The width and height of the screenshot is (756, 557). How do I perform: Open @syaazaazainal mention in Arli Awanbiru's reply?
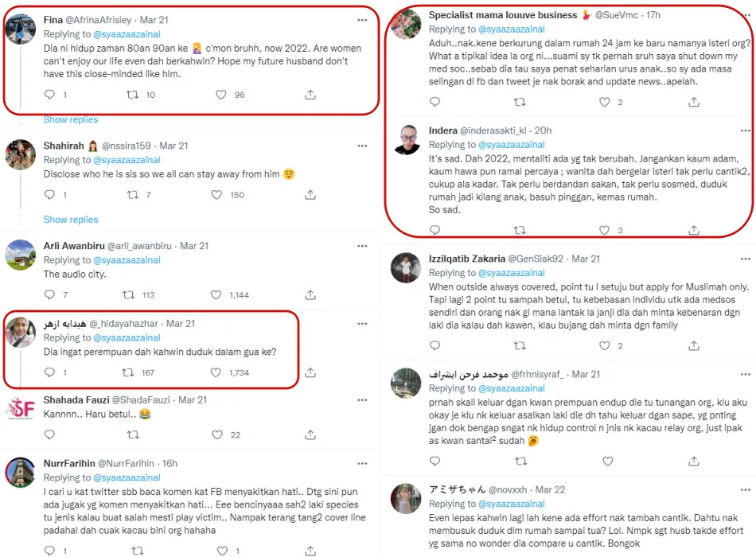pyautogui.click(x=127, y=260)
